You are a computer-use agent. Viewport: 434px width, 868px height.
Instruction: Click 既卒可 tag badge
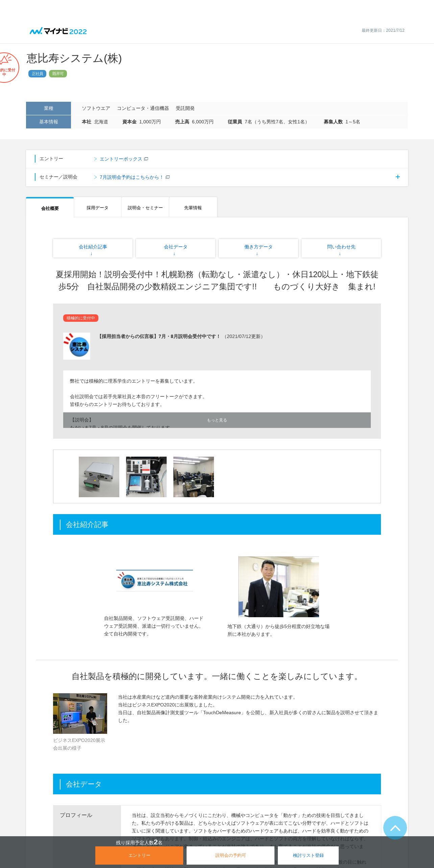(x=58, y=74)
